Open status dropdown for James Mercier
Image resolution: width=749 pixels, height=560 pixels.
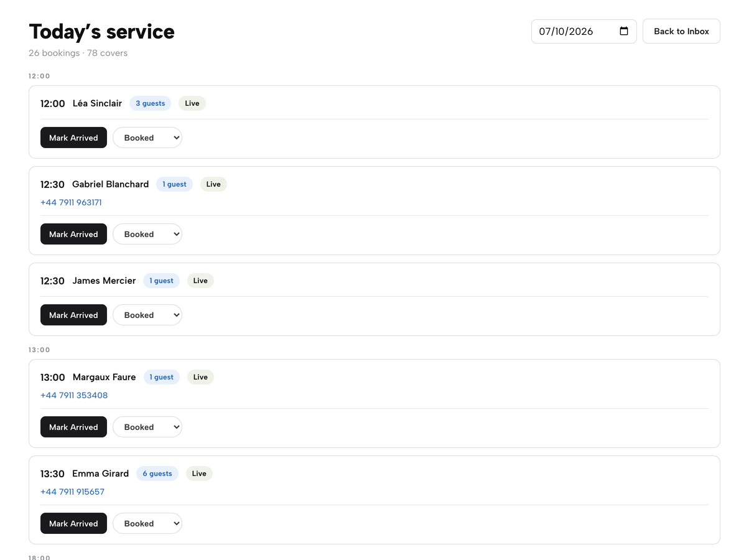147,315
